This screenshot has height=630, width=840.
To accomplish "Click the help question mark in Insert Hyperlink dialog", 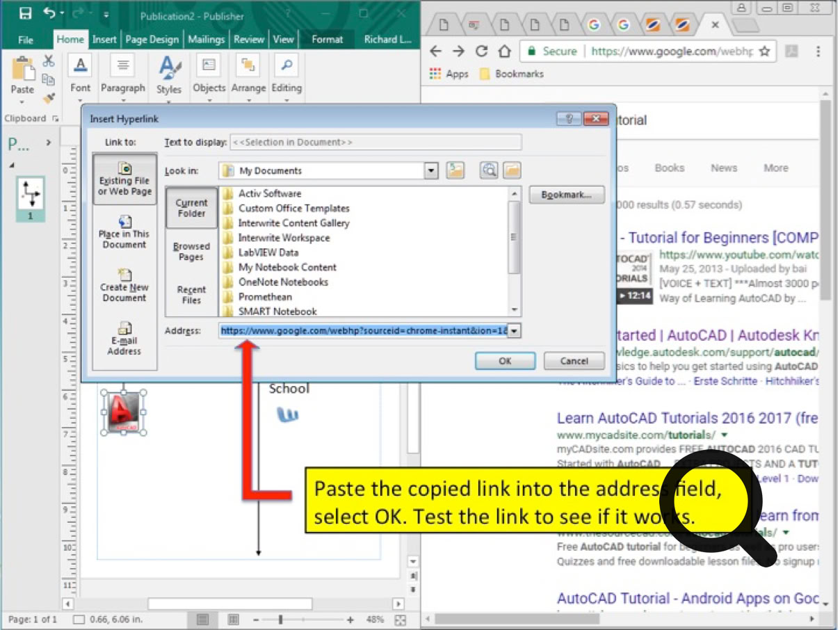I will click(569, 119).
